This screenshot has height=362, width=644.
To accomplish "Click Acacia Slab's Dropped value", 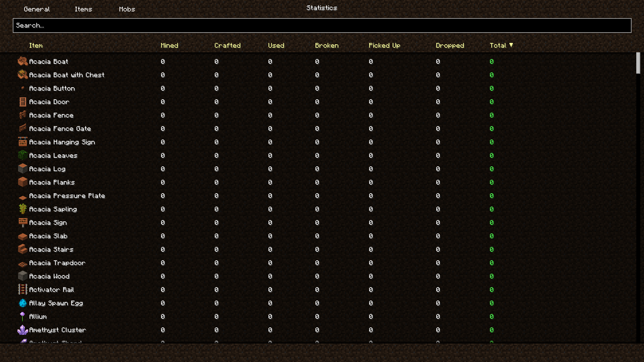I will click(x=438, y=236).
